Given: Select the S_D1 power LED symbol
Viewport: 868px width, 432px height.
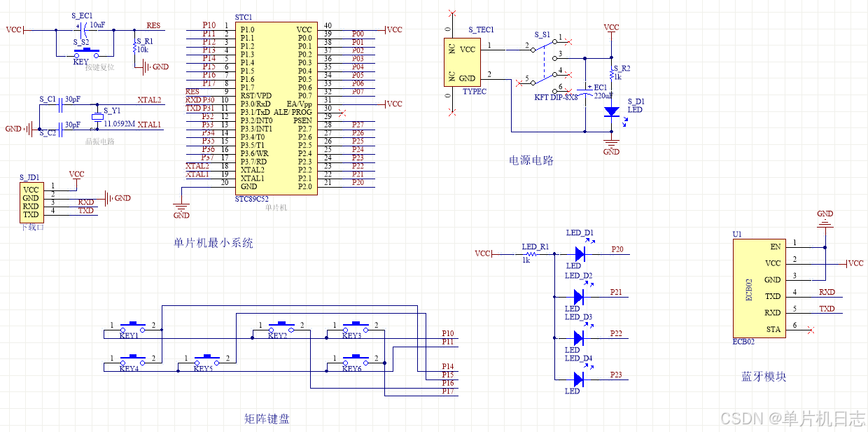Looking at the screenshot, I should (x=611, y=111).
